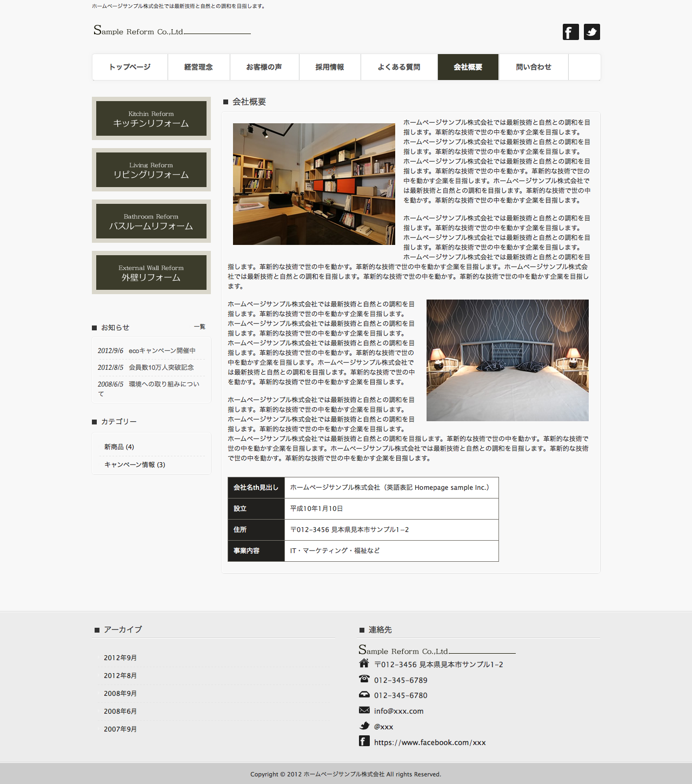Click the house address icon in footer

tap(364, 663)
